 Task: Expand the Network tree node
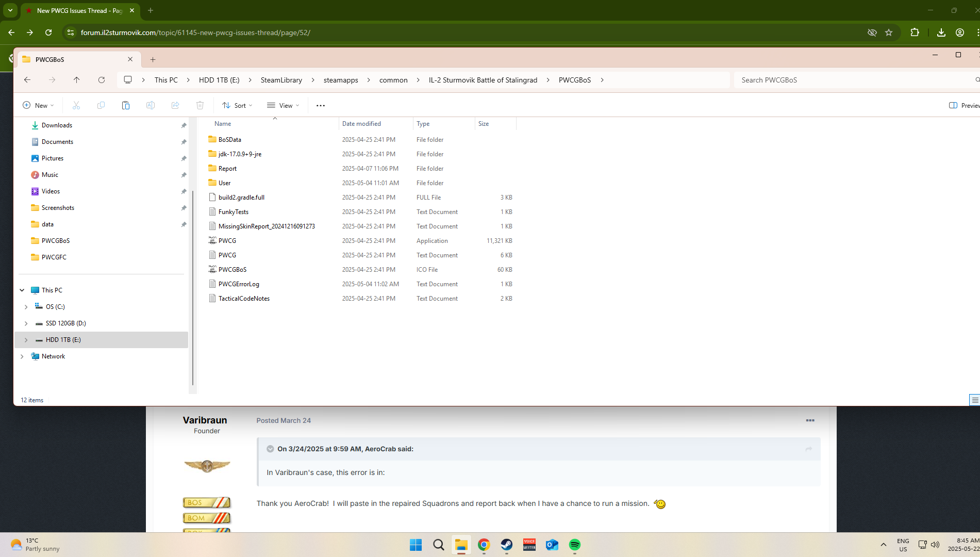[x=22, y=356]
